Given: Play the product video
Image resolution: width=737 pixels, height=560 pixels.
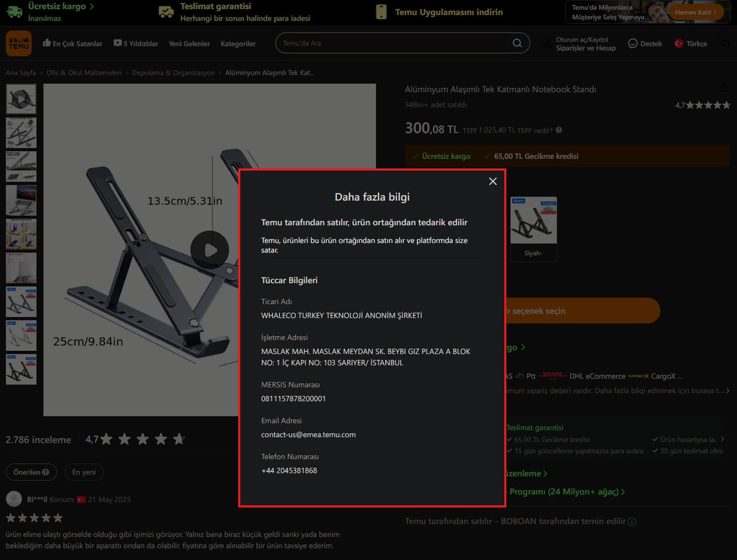Looking at the screenshot, I should [209, 250].
